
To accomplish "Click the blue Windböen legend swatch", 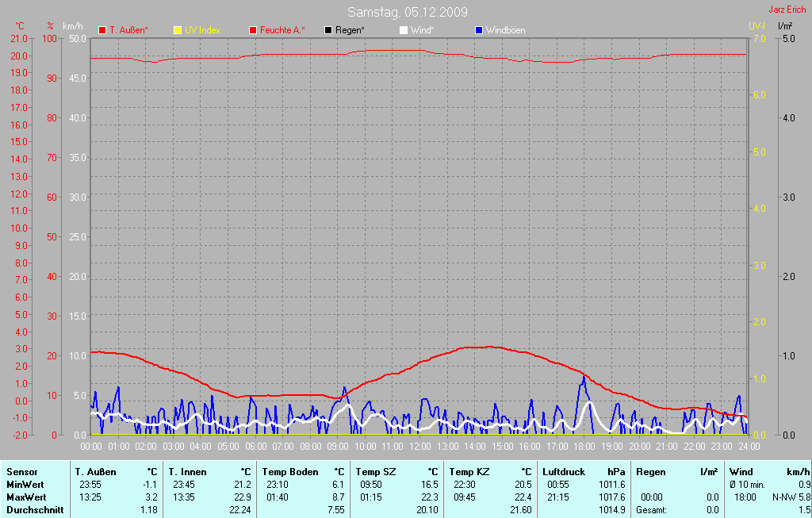I will 478,30.
